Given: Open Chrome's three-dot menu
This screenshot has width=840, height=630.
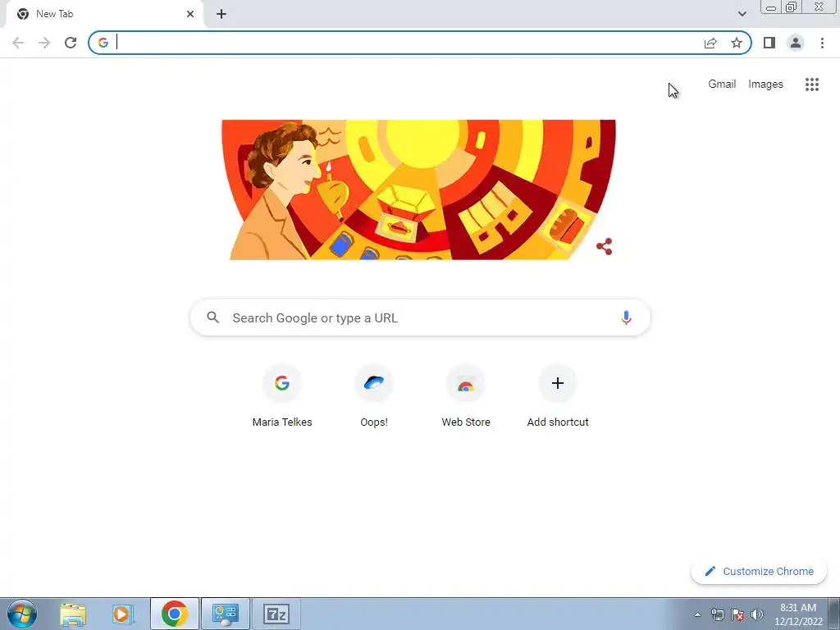Looking at the screenshot, I should [822, 43].
